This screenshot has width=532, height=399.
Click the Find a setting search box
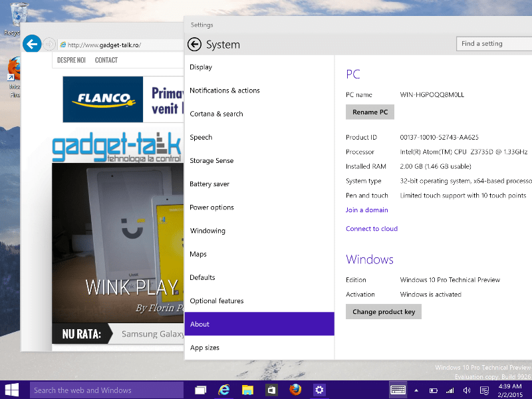tap(494, 44)
